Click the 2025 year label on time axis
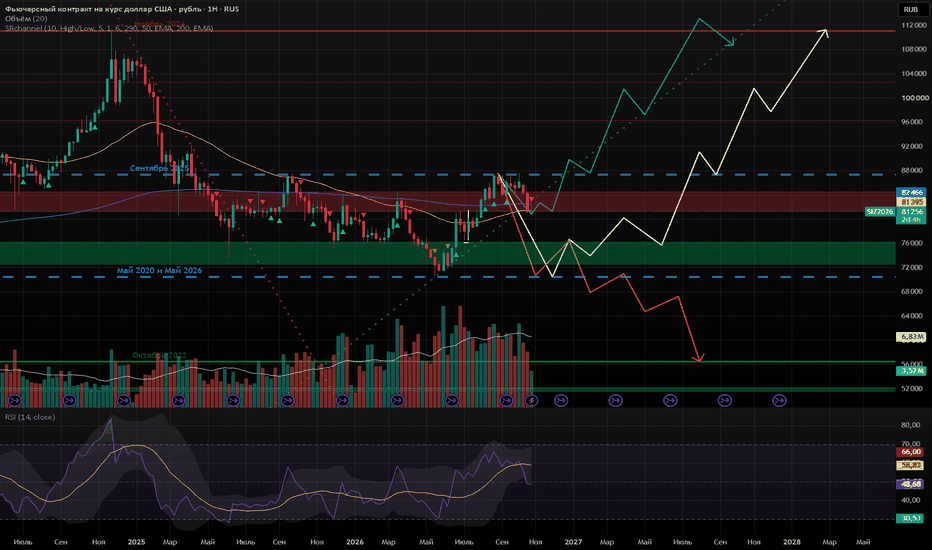Viewport: 932px width, 550px height. point(136,542)
